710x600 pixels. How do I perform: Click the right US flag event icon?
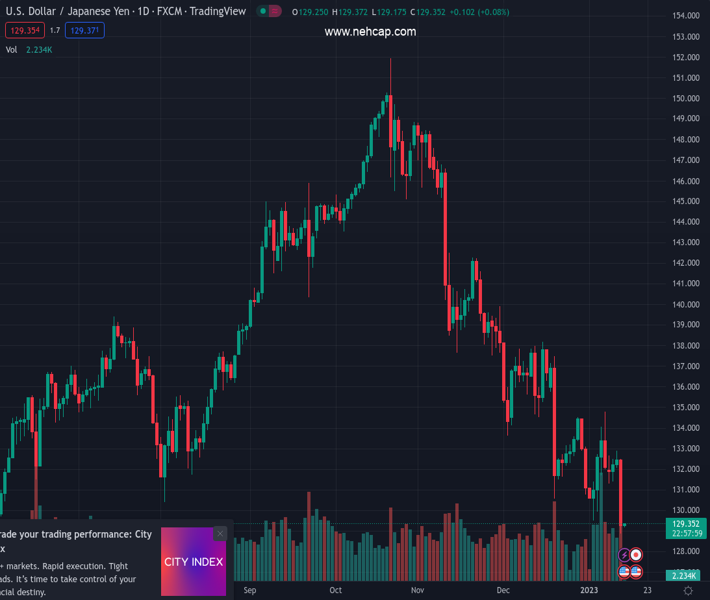click(x=636, y=572)
